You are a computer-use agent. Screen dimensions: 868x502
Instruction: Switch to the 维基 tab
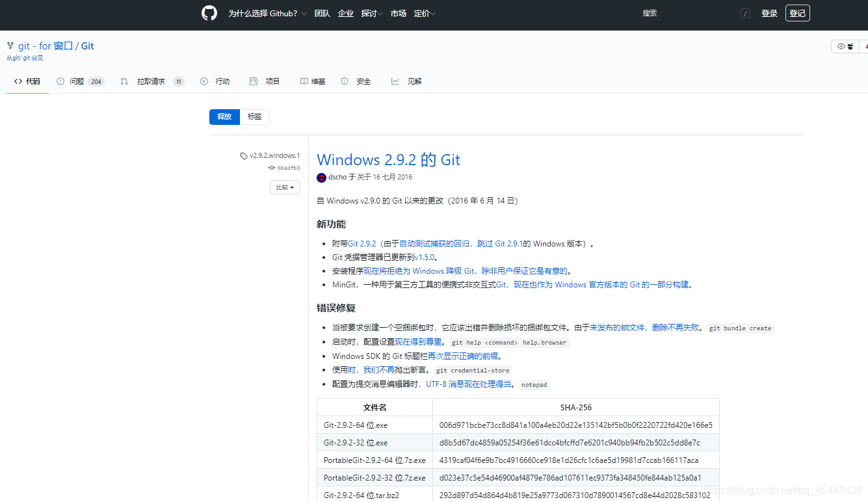click(x=313, y=81)
